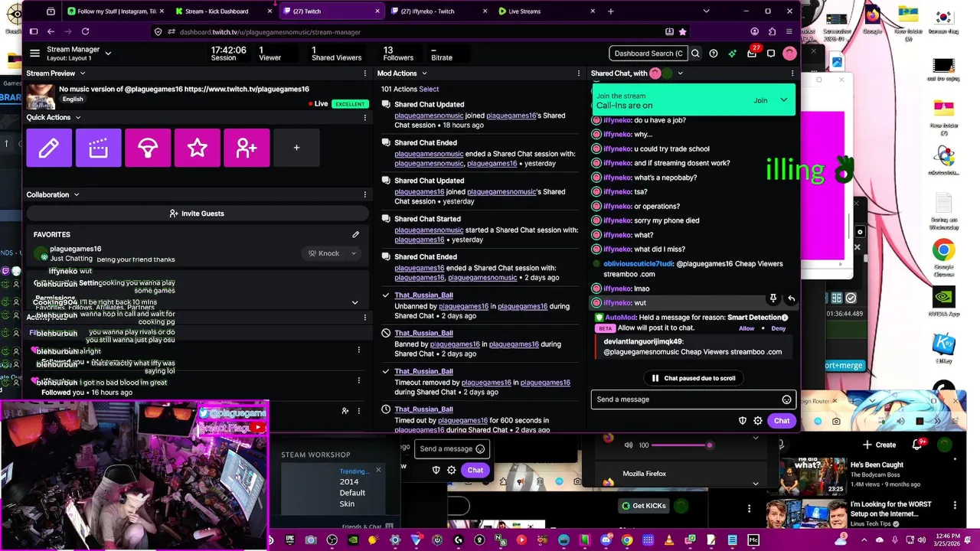This screenshot has width=980, height=551.
Task: Focus the Dashboard Search field
Action: tap(648, 54)
